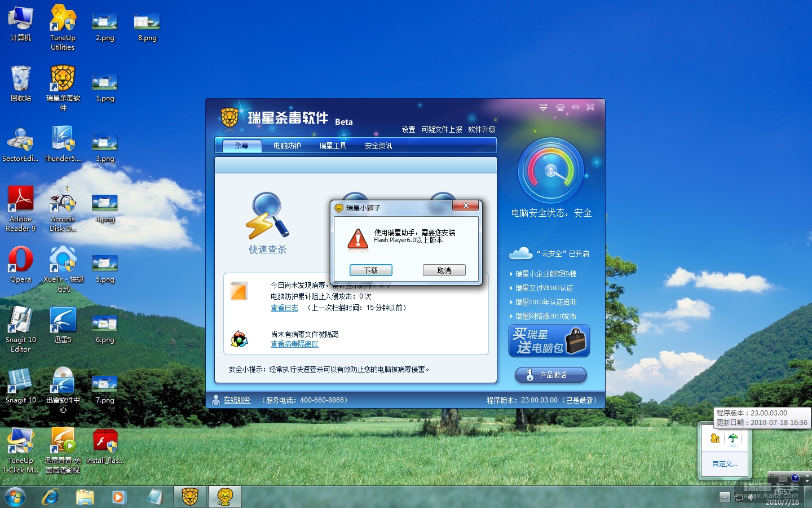The width and height of the screenshot is (812, 508).
Task: Click the network icon in the system tray
Action: click(x=739, y=497)
